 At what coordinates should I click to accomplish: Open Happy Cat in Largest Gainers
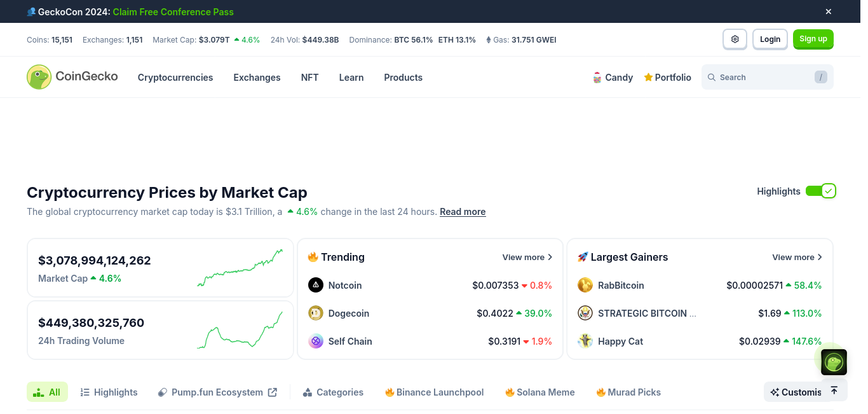coord(700,341)
